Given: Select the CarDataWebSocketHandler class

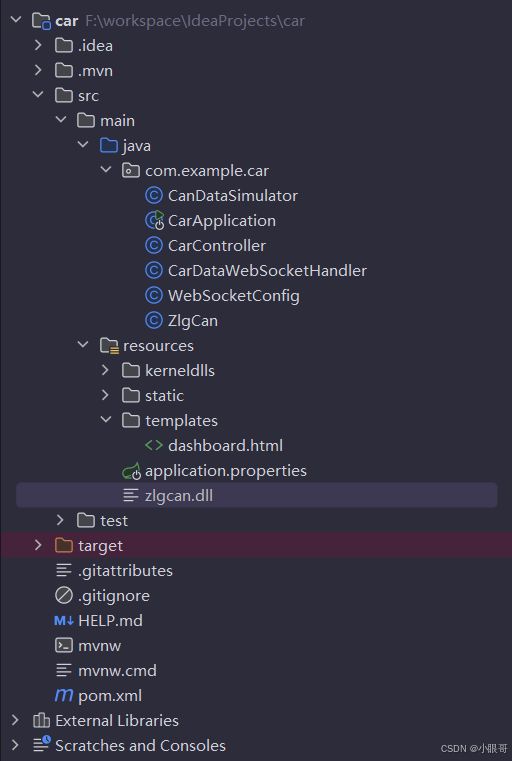Looking at the screenshot, I should point(267,271).
